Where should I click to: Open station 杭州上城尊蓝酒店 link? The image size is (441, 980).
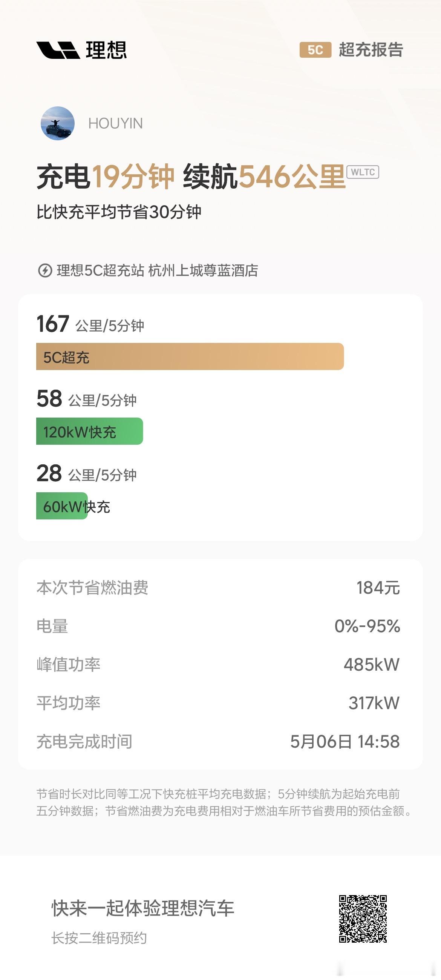(204, 271)
